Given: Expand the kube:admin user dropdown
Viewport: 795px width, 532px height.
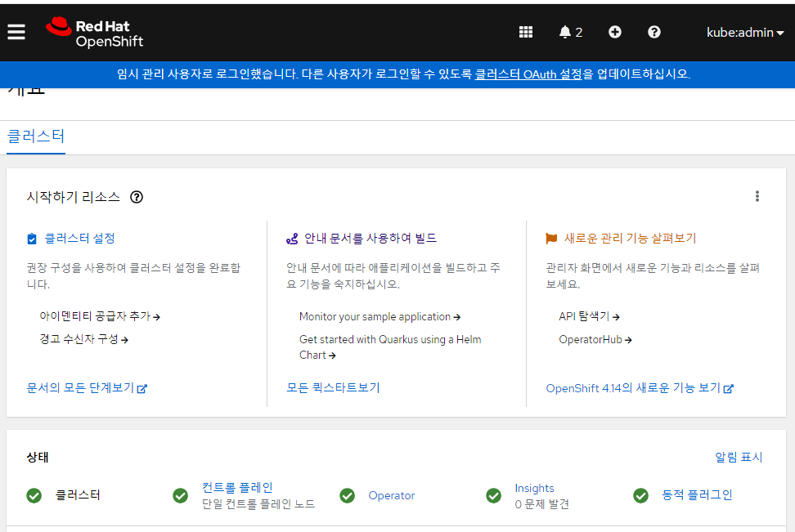Looking at the screenshot, I should point(745,33).
